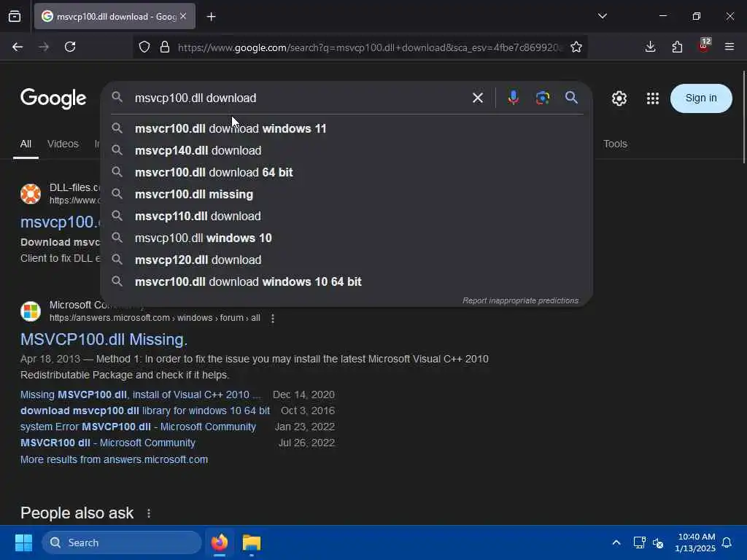Open the Firefox hamburger application menu
747x560 pixels.
(729, 47)
